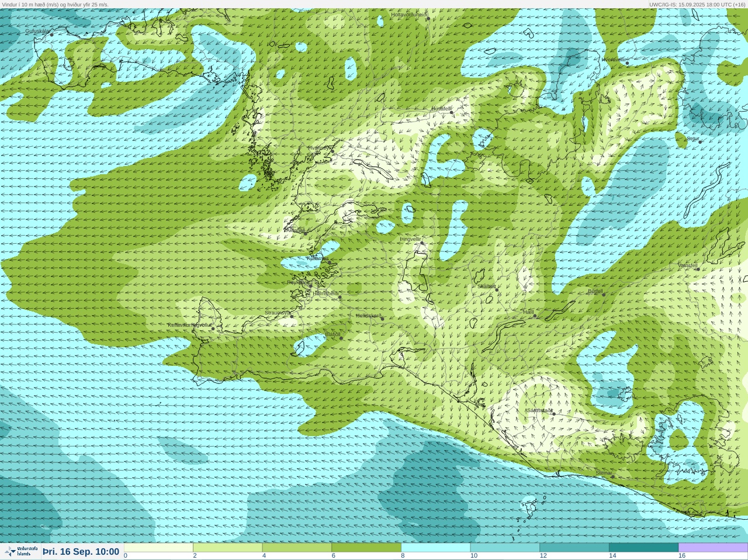Click the Húsafell station label
Screen dimensions: 748x560
click(x=441, y=109)
